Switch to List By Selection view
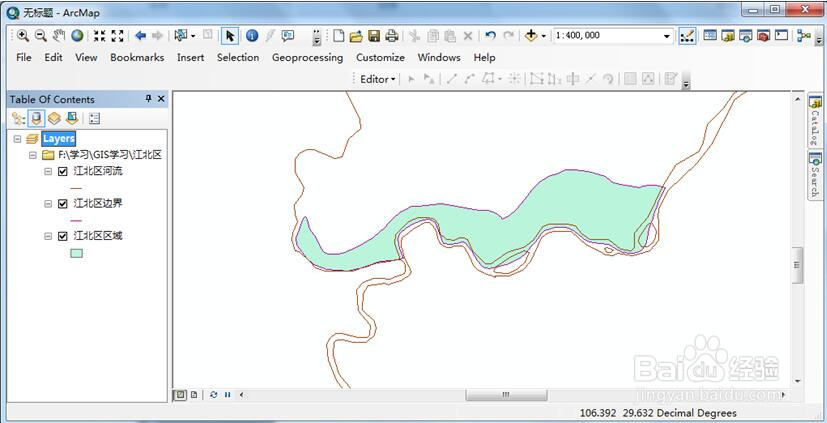 coord(72,119)
